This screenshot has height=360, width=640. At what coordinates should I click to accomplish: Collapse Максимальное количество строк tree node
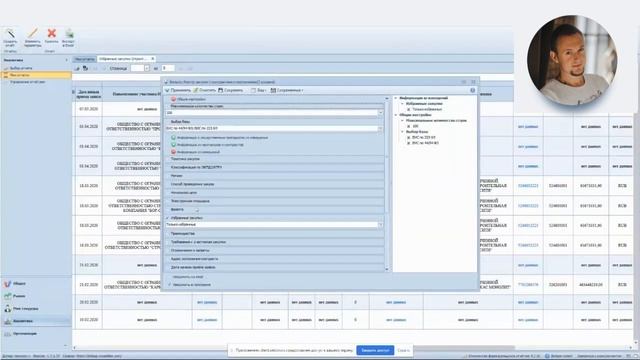pyautogui.click(x=402, y=121)
